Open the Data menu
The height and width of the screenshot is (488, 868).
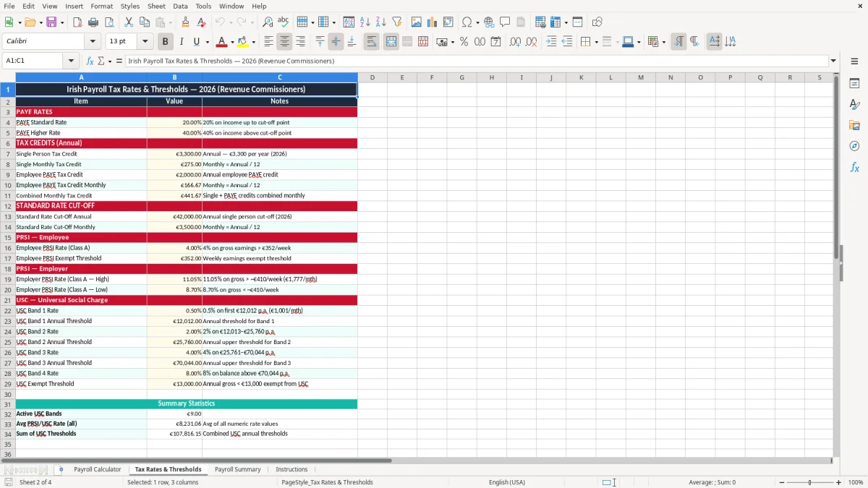point(180,6)
